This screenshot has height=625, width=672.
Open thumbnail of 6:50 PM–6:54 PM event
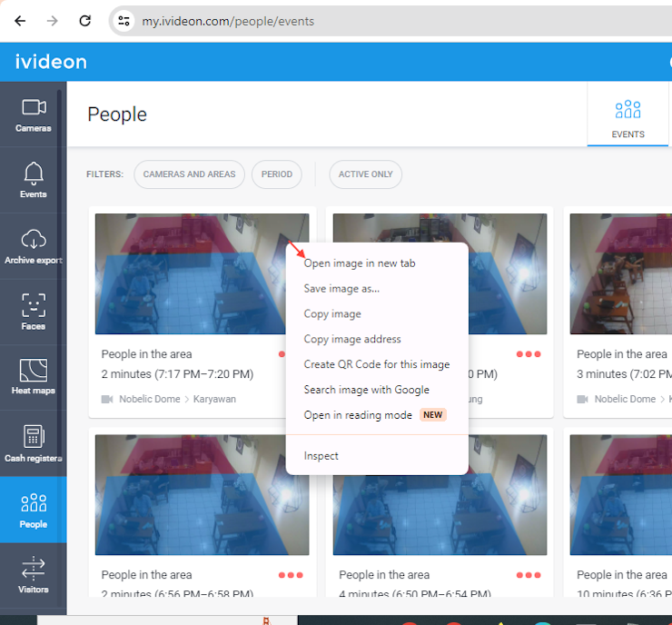(440, 514)
